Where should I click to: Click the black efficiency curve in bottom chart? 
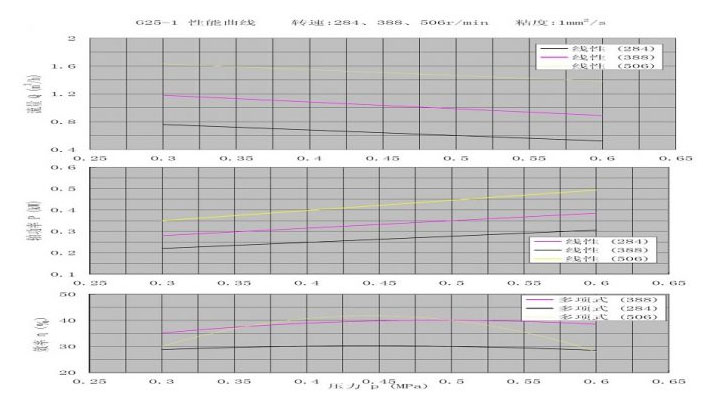[380, 346]
